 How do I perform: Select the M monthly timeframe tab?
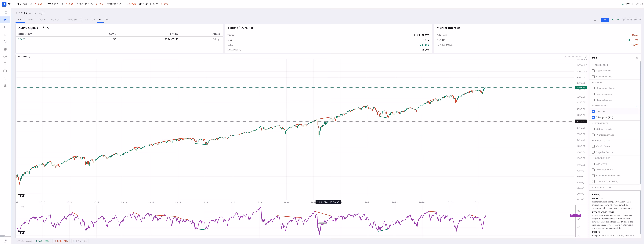pos(107,20)
